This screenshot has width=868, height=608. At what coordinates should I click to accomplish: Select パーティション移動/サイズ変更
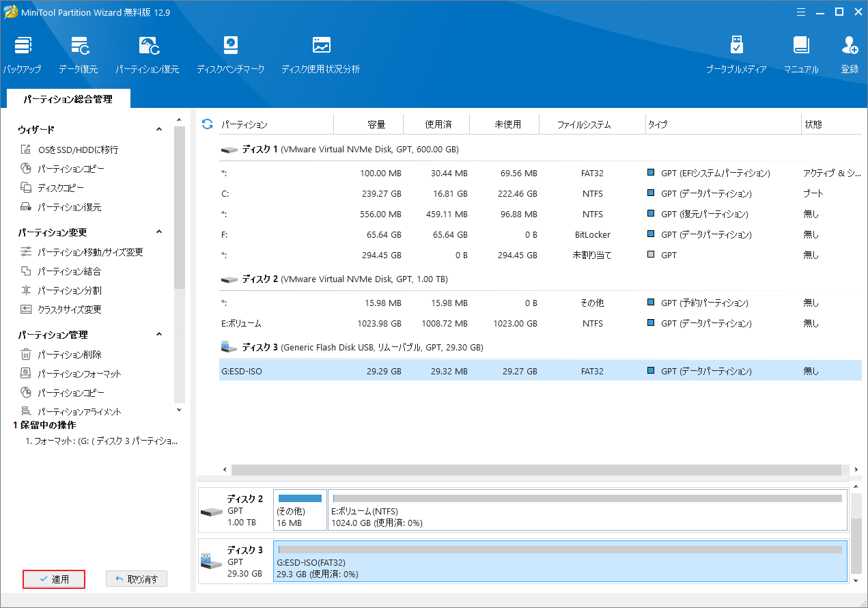[81, 252]
